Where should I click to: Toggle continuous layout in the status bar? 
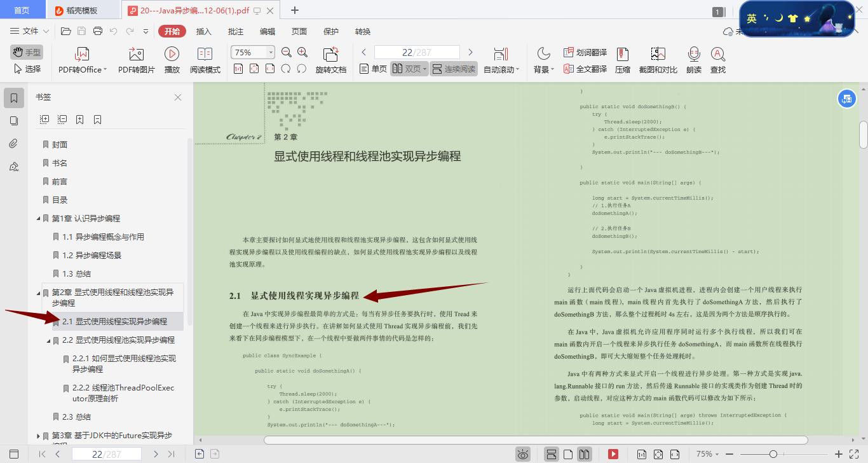click(552, 454)
